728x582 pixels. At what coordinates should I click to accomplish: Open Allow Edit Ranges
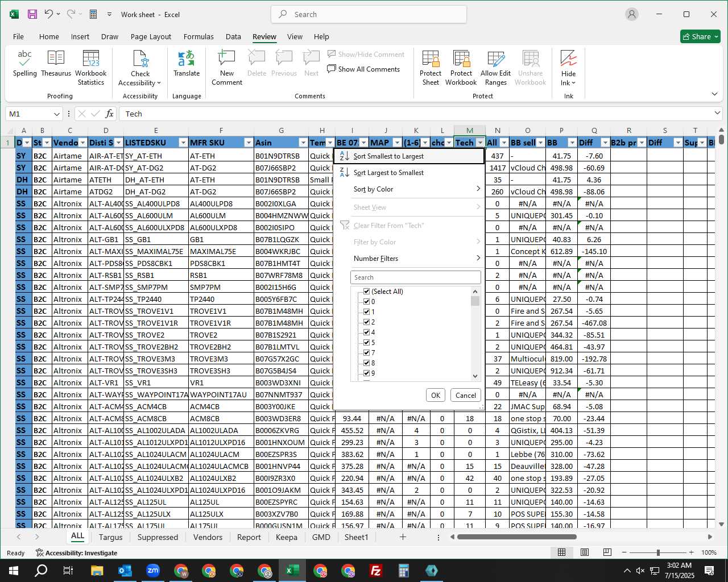coord(496,68)
